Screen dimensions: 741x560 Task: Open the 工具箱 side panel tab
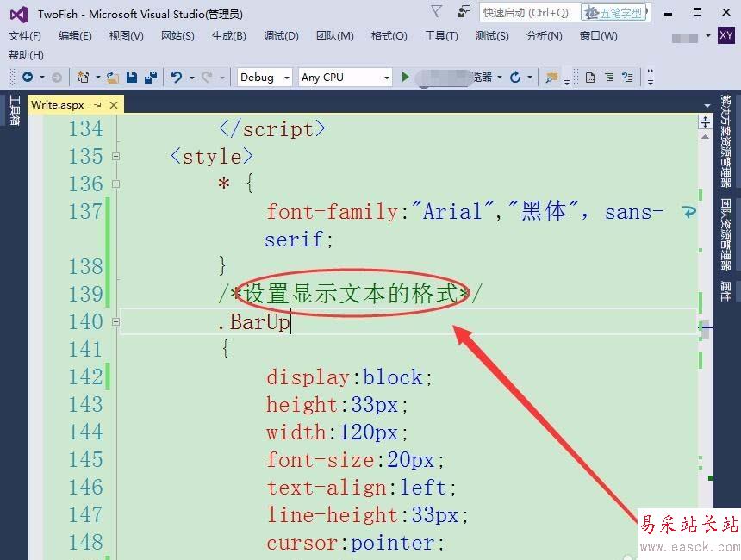[14, 110]
